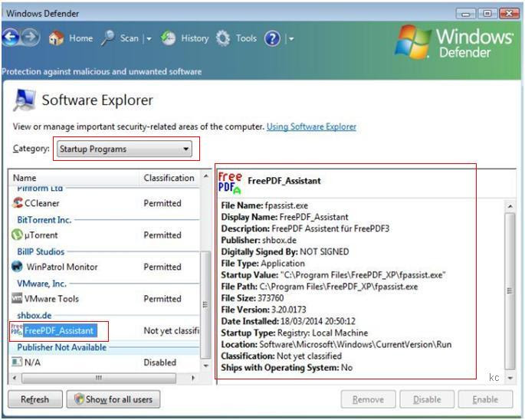
Task: Click the Disable button
Action: 427,399
